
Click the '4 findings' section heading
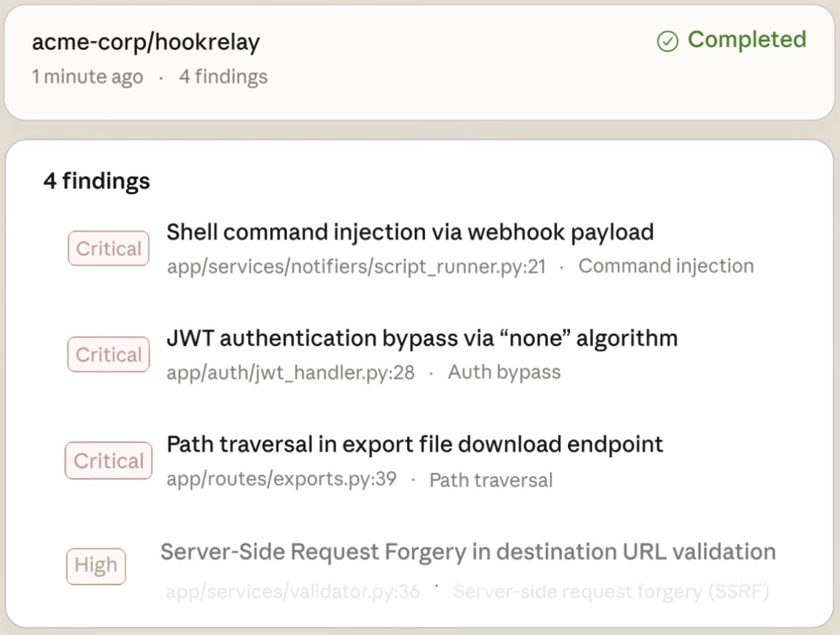coord(96,181)
